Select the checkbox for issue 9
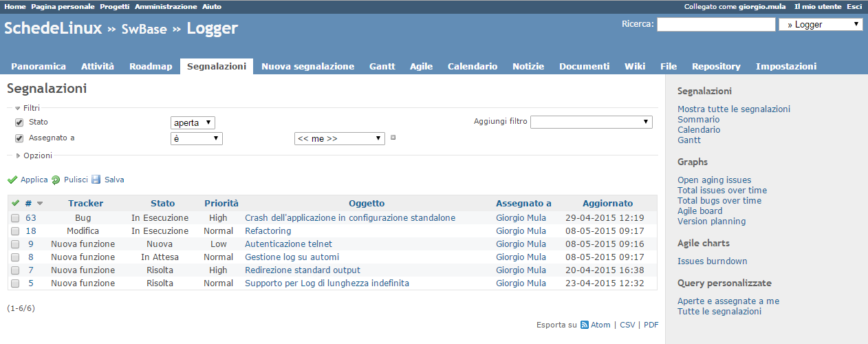 [x=15, y=244]
